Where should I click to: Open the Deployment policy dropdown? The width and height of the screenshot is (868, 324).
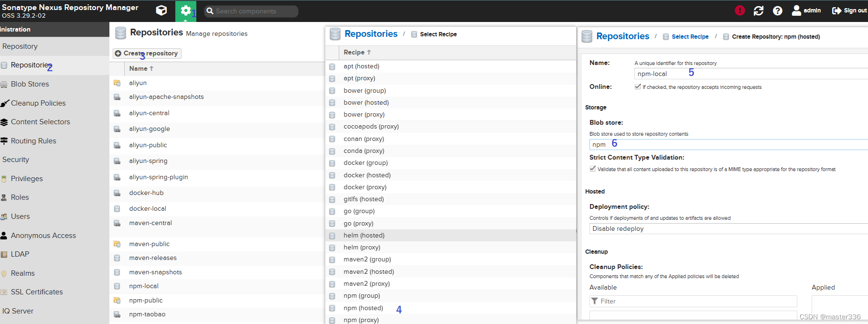coord(729,228)
